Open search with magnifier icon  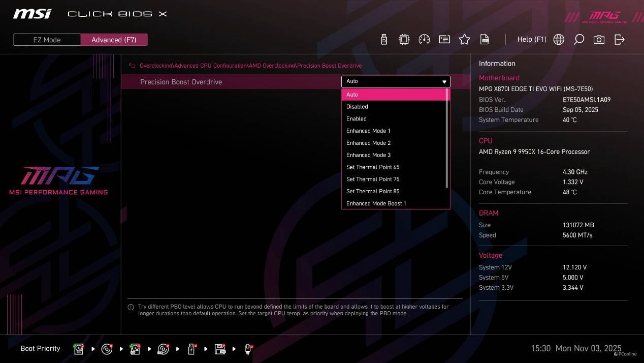[578, 40]
